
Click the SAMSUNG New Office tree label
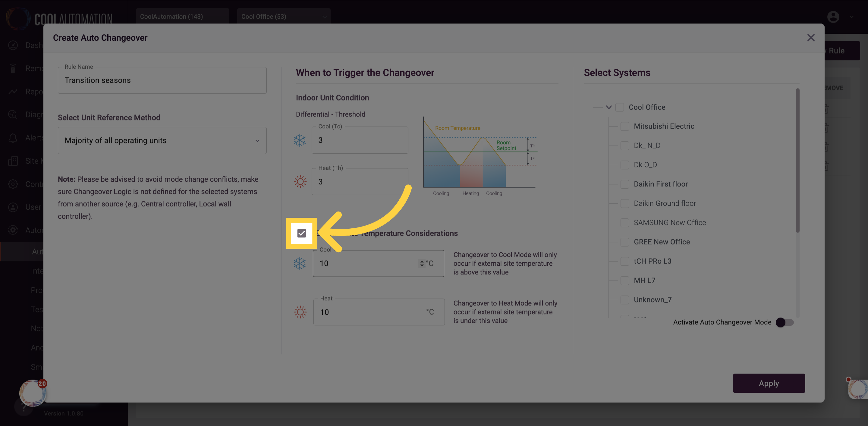[x=669, y=223]
